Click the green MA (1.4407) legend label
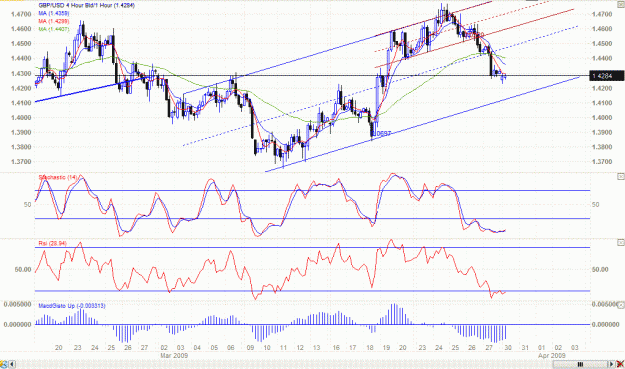 click(54, 29)
